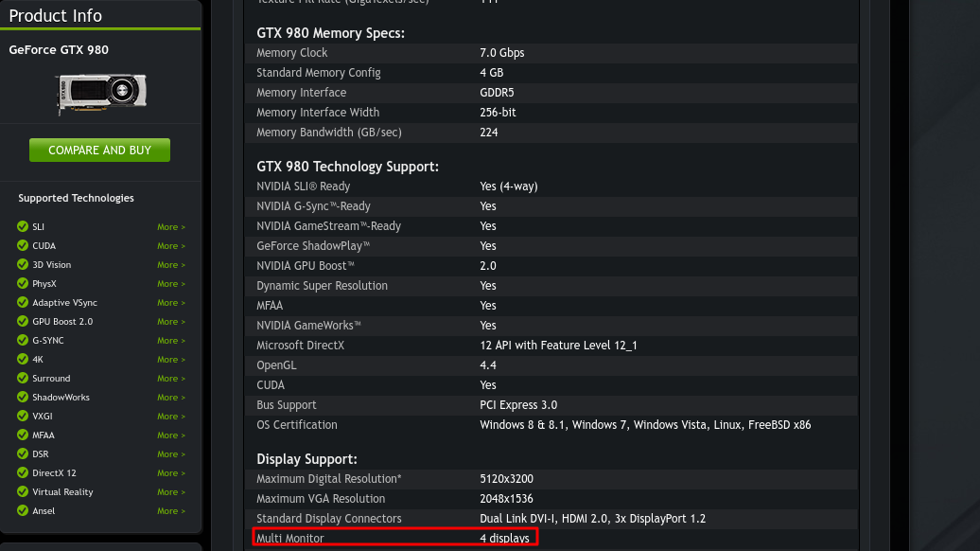Image resolution: width=980 pixels, height=551 pixels.
Task: Click the green checkmark icon next to SLI
Action: tap(23, 226)
